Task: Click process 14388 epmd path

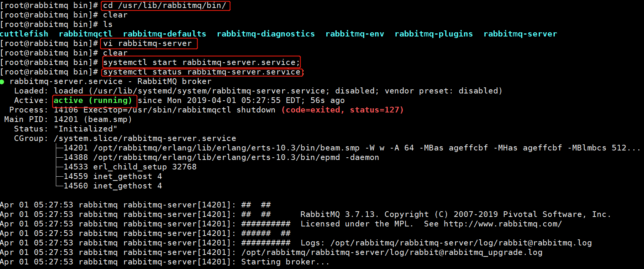Action: pos(217,157)
